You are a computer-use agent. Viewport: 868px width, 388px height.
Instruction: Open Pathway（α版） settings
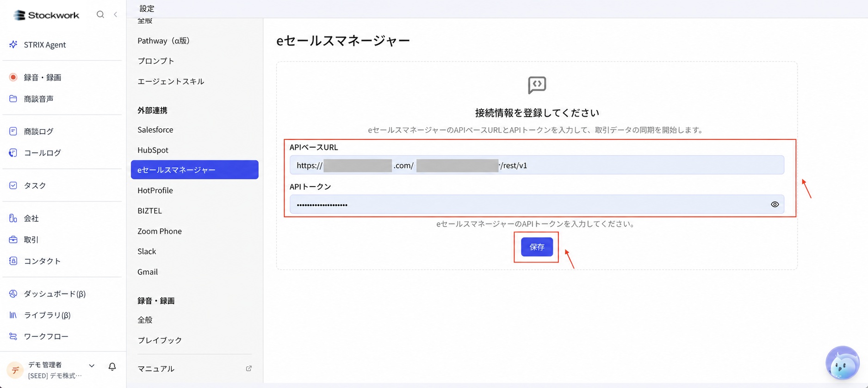point(163,41)
